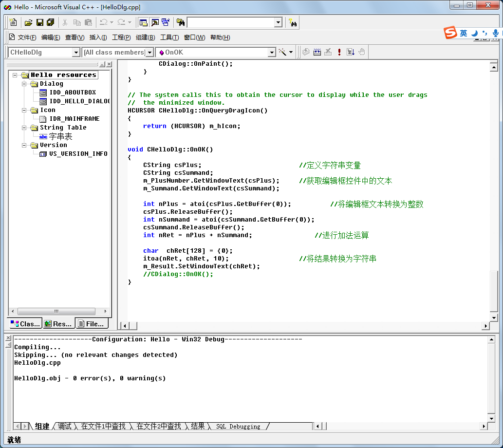This screenshot has height=448, width=503.
Task: Switch to the ResourceView tab
Action: point(58,324)
